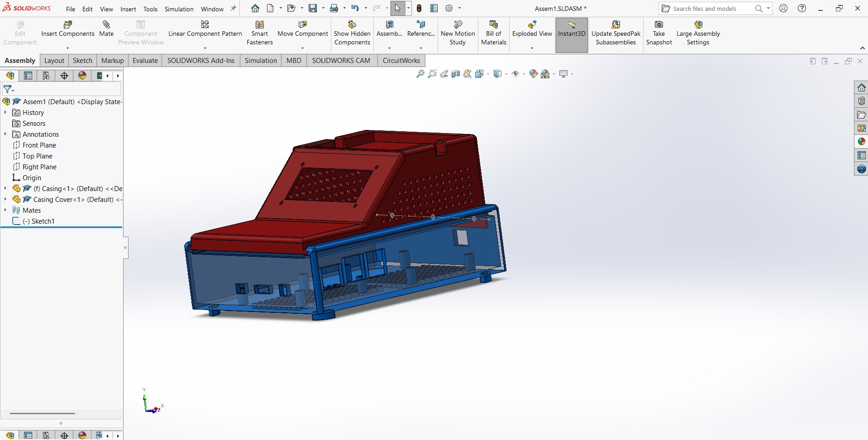Open the Exploded View dropdown arrow
Image resolution: width=868 pixels, height=440 pixels.
point(532,48)
